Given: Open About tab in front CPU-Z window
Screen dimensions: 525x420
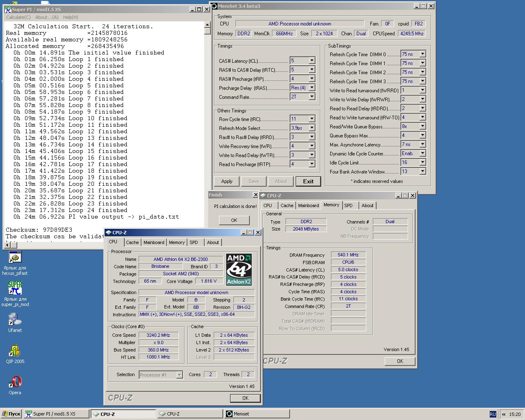Looking at the screenshot, I should 213,242.
